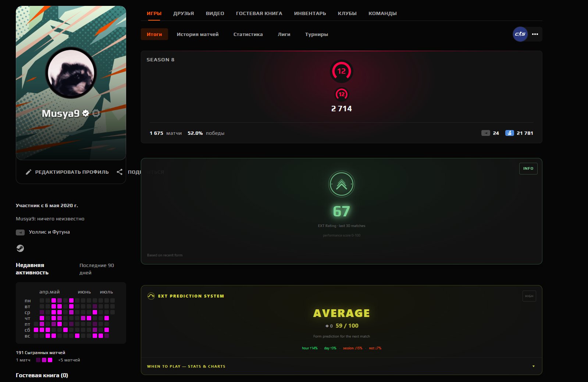The image size is (588, 382).
Task: Switch to the ДРУЗЬЯ tab
Action: (x=183, y=13)
